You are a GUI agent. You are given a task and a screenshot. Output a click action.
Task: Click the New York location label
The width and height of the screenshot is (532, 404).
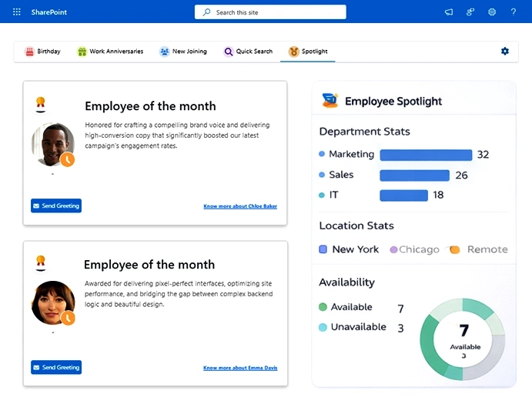pos(355,249)
